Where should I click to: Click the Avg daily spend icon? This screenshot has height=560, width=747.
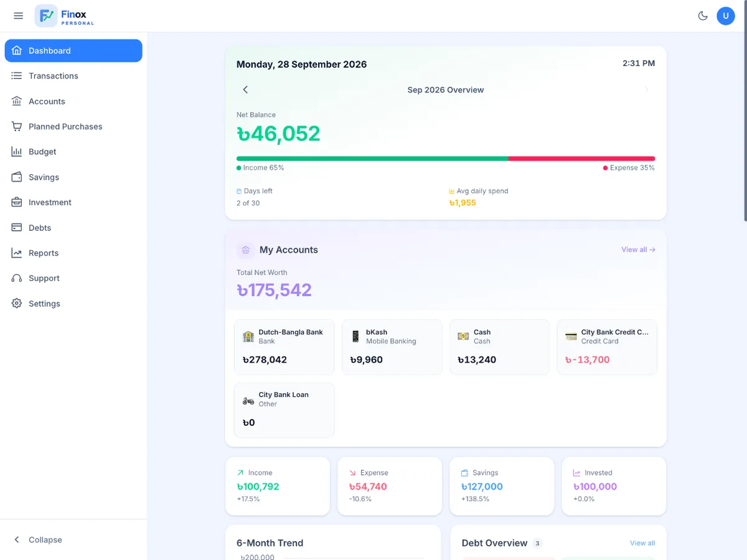coord(451,191)
